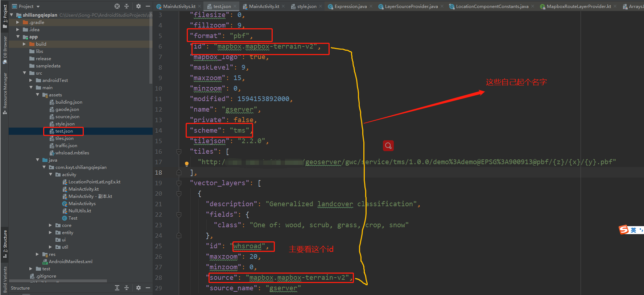
Task: Collapse the app module node
Action: tap(18, 37)
